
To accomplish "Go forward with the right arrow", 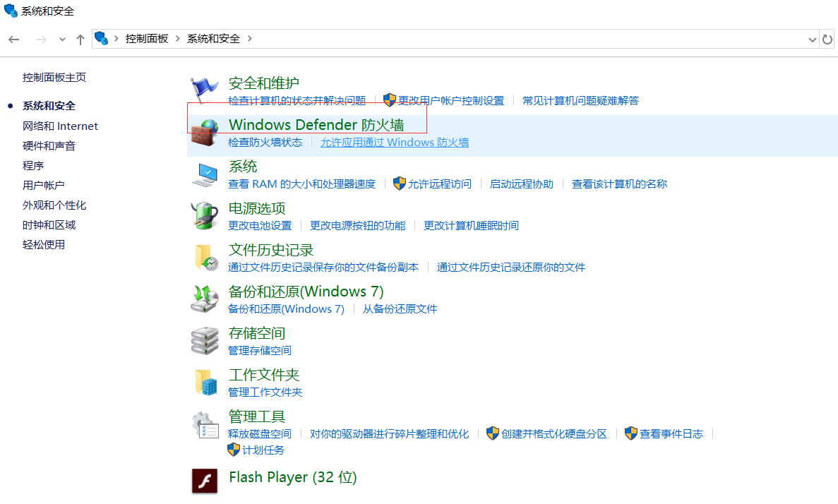I will [x=41, y=39].
